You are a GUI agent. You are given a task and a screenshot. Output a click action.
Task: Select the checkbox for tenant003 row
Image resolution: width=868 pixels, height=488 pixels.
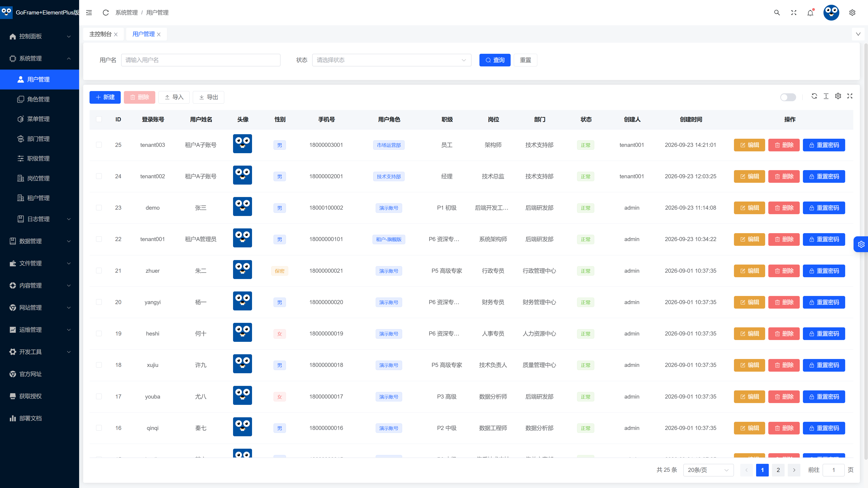pyautogui.click(x=99, y=145)
